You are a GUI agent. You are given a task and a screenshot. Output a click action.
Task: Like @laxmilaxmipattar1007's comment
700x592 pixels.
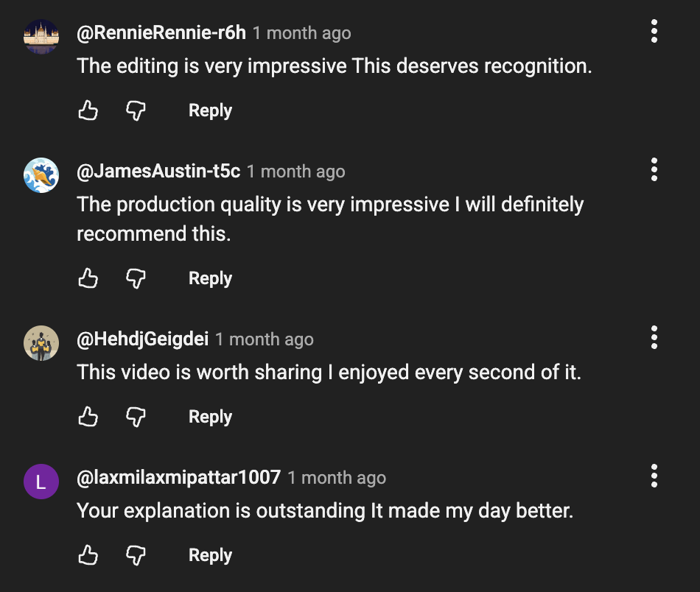point(88,555)
